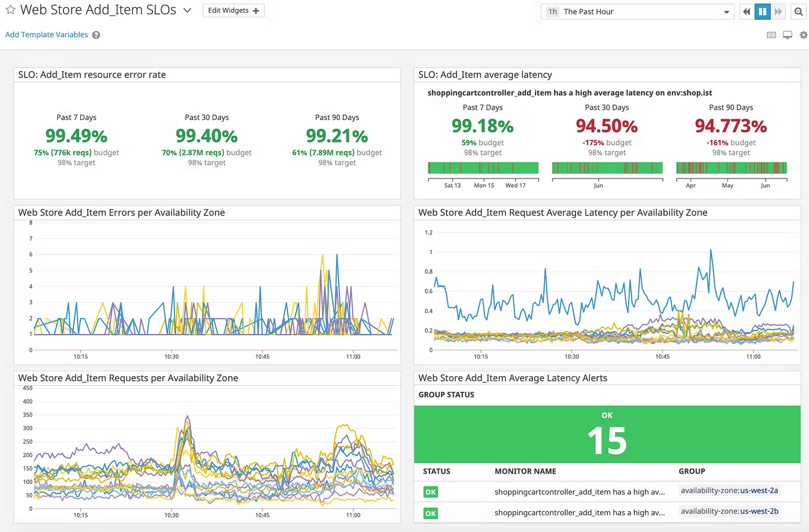This screenshot has width=809, height=532.
Task: Click the OK badge for us-west-2b
Action: pos(431,513)
